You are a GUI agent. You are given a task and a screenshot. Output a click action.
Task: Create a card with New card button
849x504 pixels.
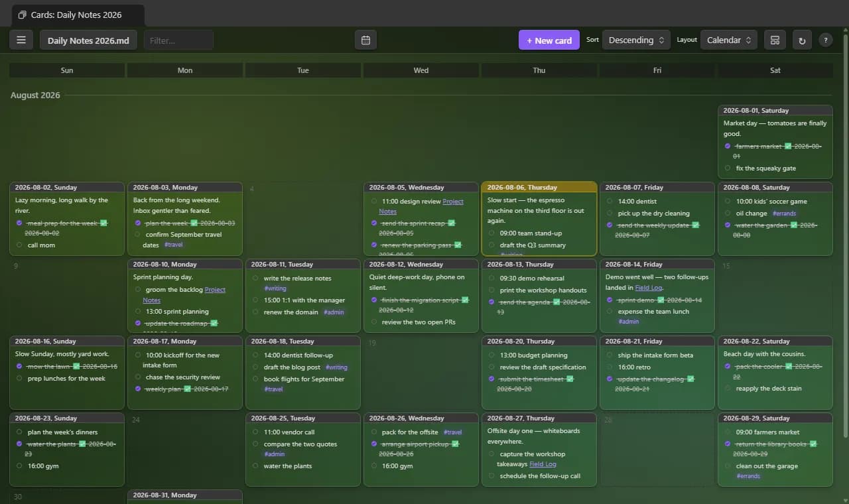tap(549, 40)
